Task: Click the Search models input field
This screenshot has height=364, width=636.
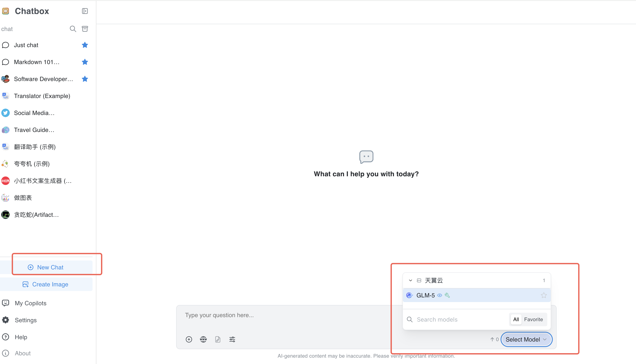Action: pyautogui.click(x=460, y=319)
